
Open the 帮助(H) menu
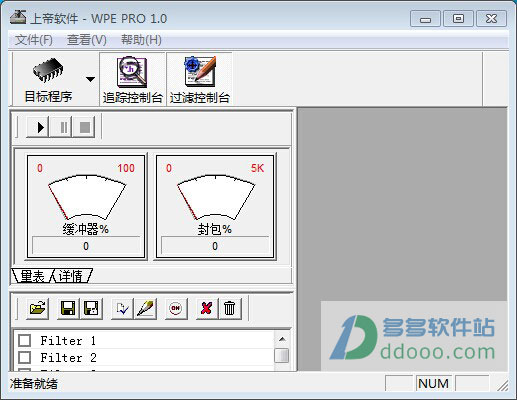tap(141, 40)
